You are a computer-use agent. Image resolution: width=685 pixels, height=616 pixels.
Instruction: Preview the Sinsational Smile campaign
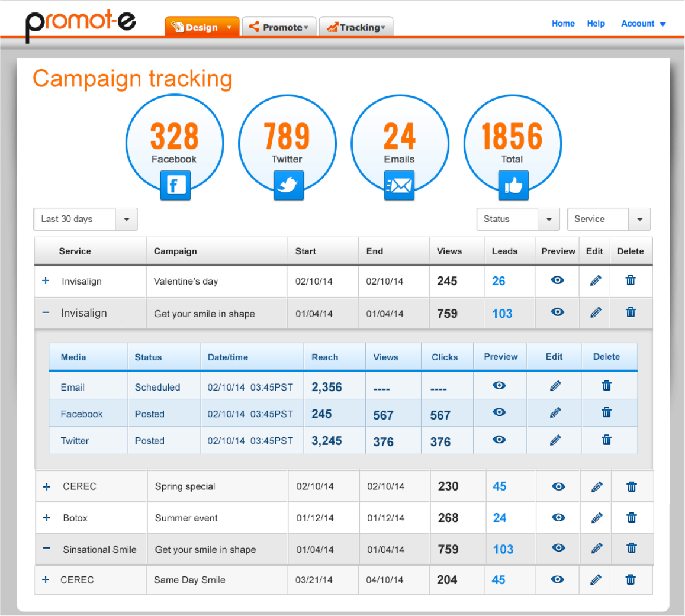(559, 547)
